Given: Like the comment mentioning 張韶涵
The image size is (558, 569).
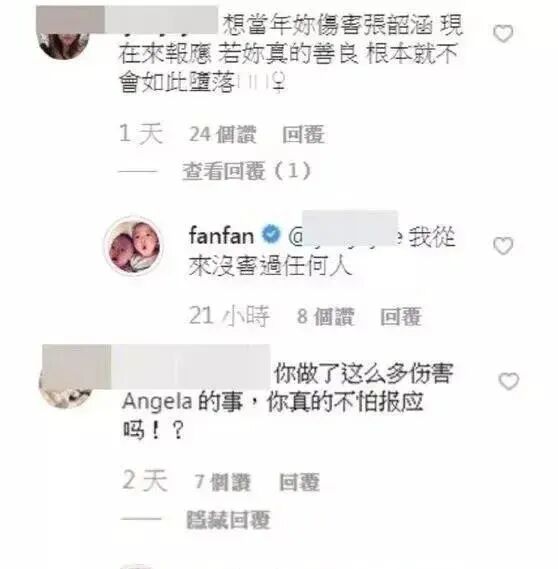Looking at the screenshot, I should tap(503, 34).
